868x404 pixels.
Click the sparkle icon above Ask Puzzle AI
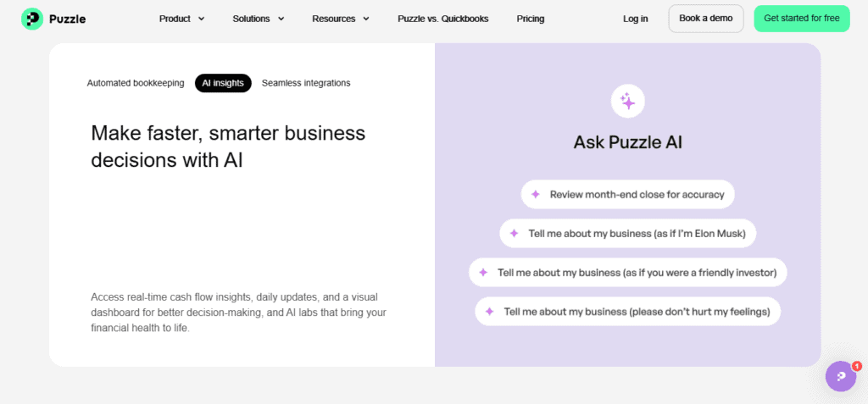coord(628,102)
